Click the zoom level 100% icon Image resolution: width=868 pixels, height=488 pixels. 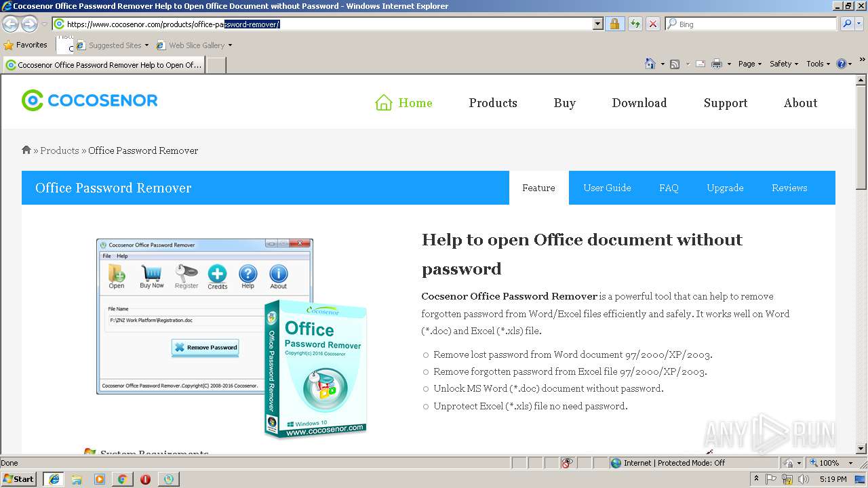tap(814, 463)
